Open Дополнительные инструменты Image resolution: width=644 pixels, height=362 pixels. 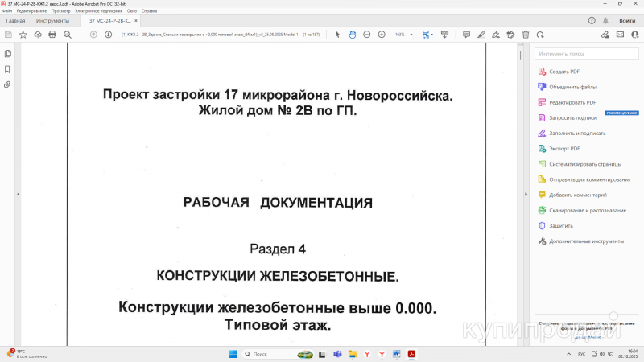[x=580, y=241]
